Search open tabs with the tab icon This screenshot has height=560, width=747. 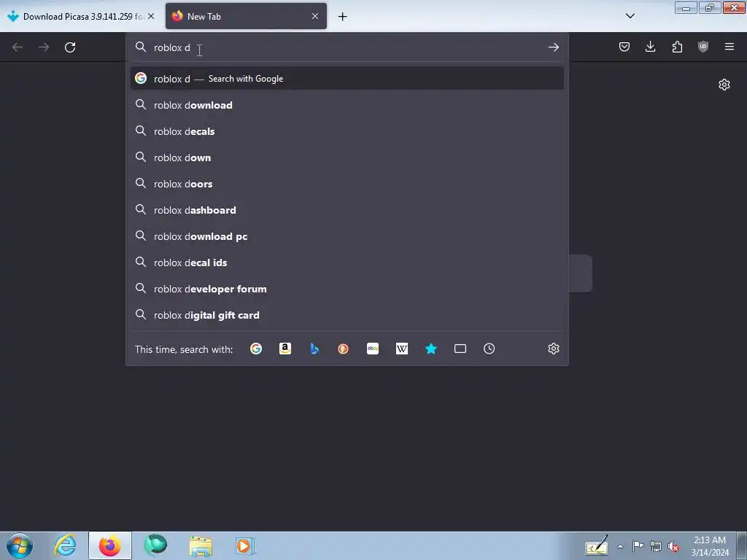(x=460, y=349)
